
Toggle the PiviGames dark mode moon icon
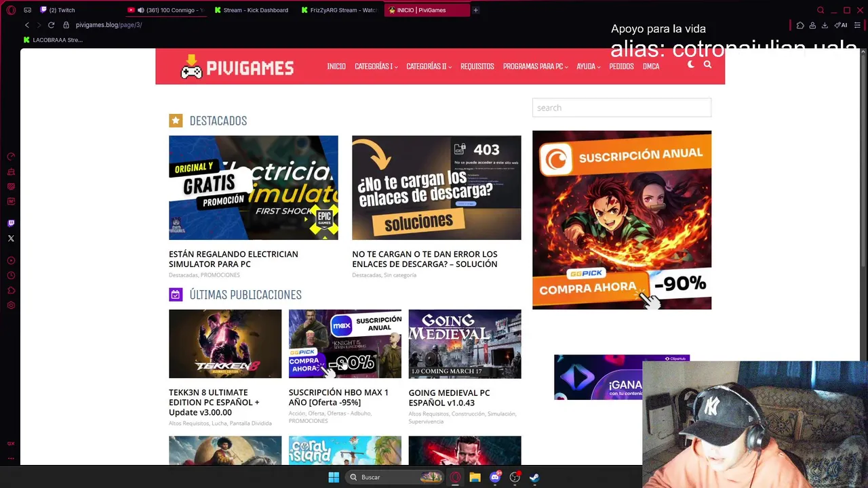[x=691, y=64]
